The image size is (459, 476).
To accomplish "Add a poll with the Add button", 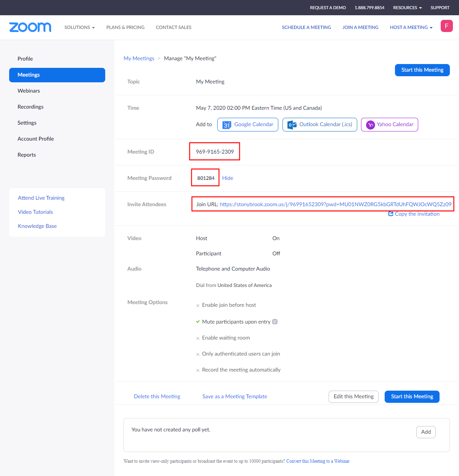I will tap(426, 432).
